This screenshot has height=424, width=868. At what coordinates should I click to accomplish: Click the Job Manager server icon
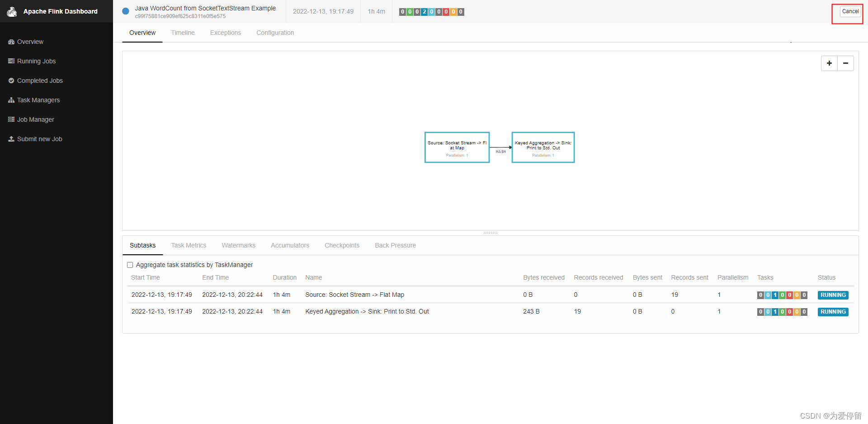pos(11,119)
